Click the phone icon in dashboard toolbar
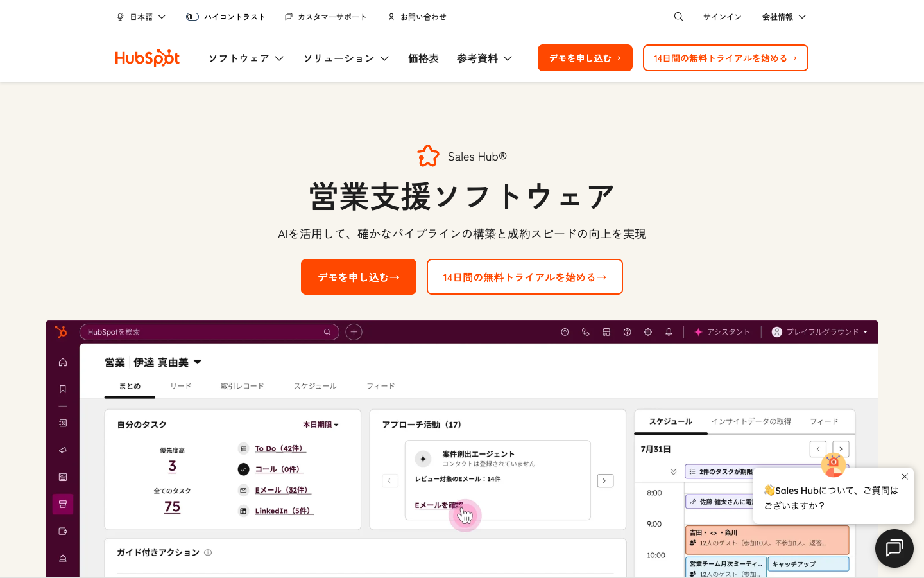 click(585, 332)
